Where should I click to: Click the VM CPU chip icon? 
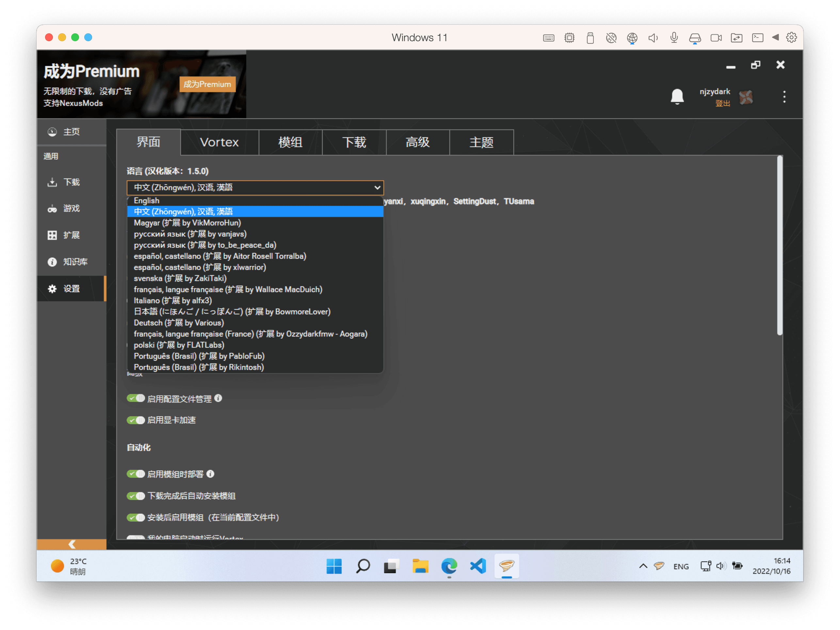pos(569,38)
